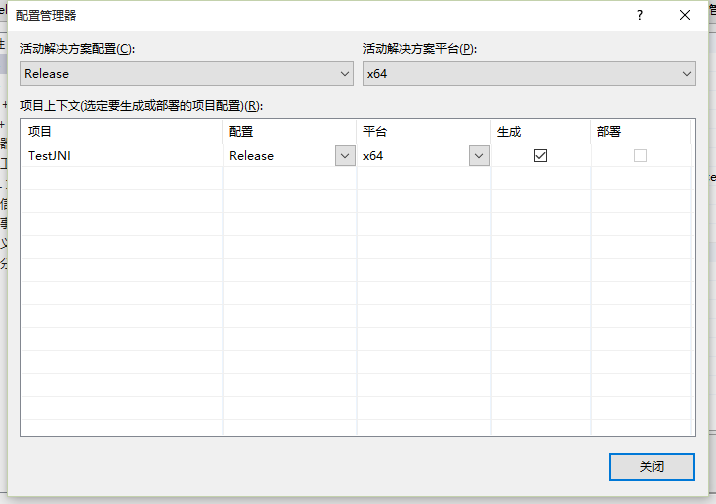The image size is (716, 504).
Task: Click the help question mark icon
Action: pyautogui.click(x=638, y=16)
